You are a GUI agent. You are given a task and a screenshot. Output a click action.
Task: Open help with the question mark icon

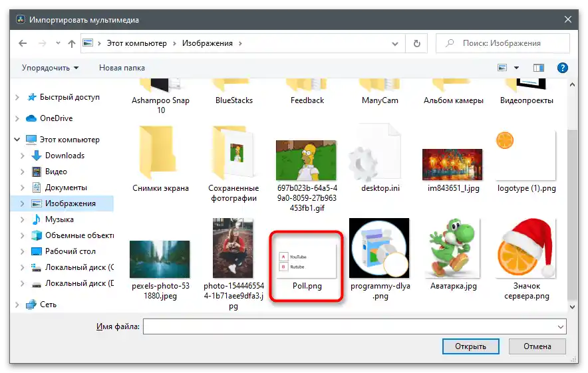point(563,68)
